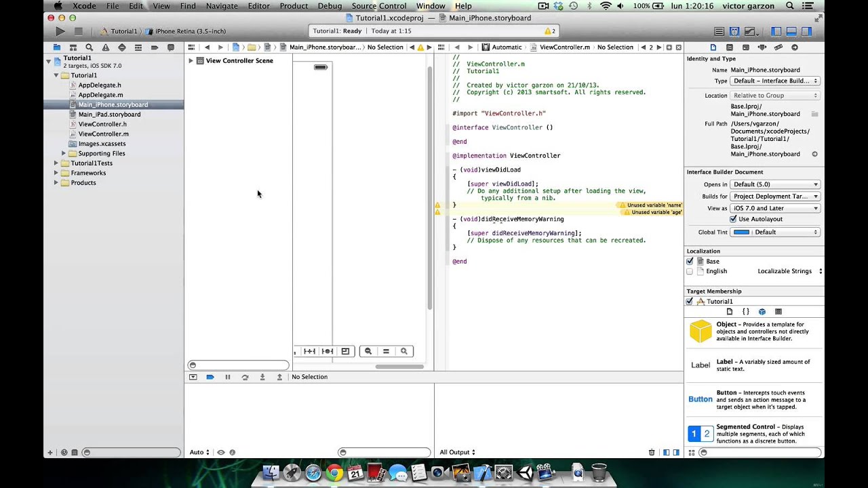The width and height of the screenshot is (868, 488).
Task: Expand the Products group
Action: [x=55, y=183]
